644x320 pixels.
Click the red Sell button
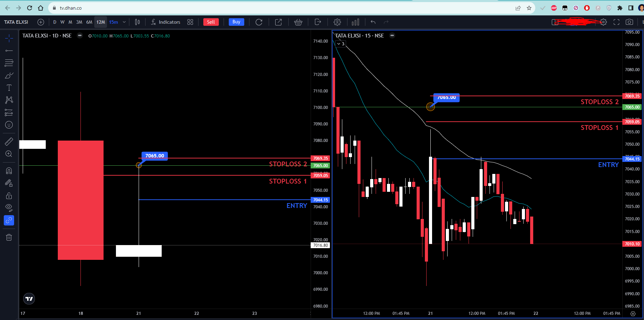tap(211, 22)
